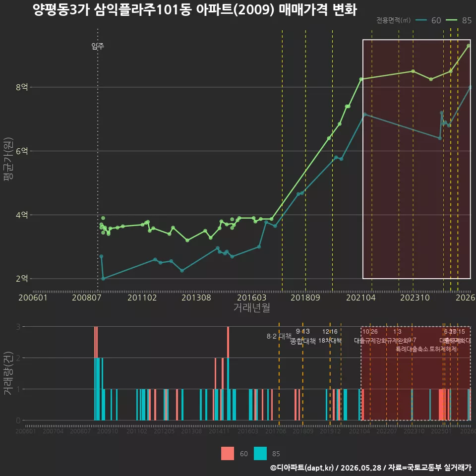476x476 pixels.
Task: Click the green 85㎡ line swatch in top legend
Action: tap(451, 20)
